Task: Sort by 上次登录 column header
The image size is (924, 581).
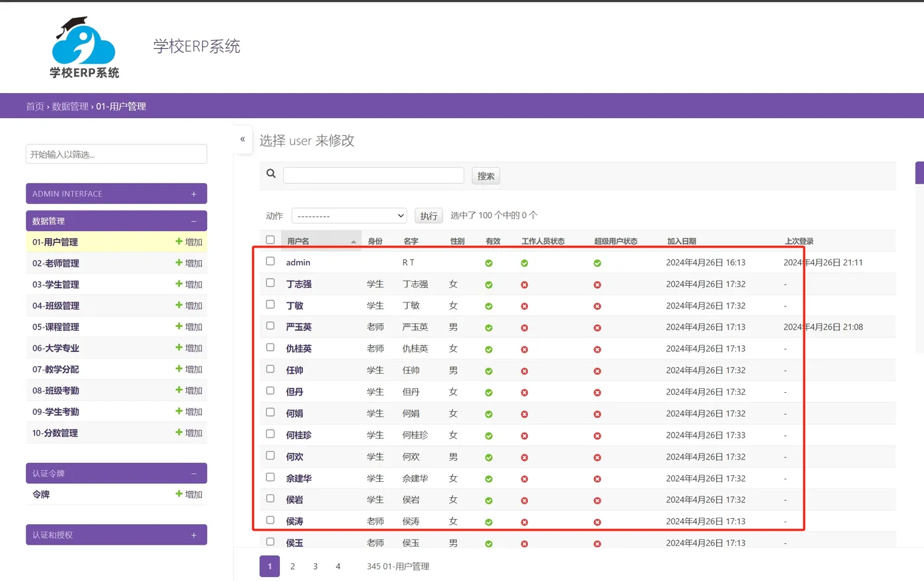Action: click(799, 242)
